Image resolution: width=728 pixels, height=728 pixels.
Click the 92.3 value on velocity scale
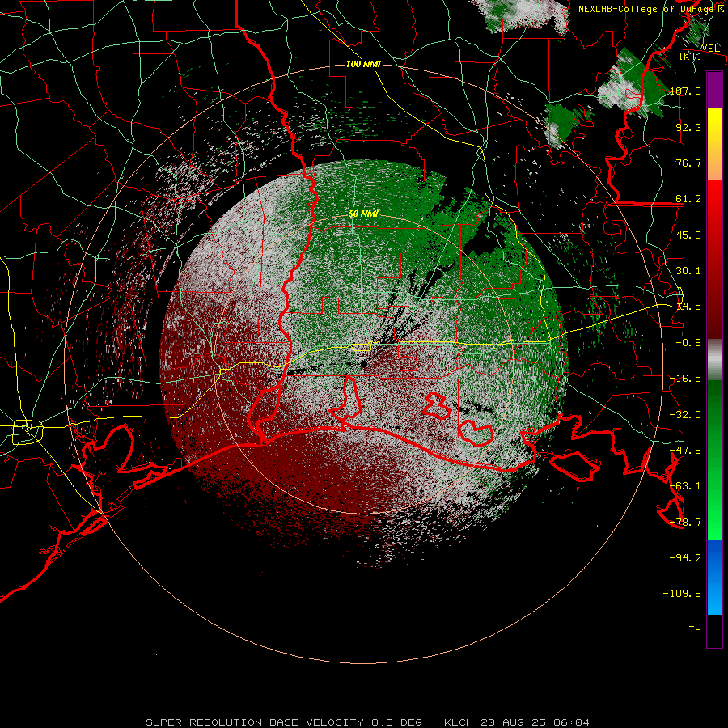point(688,127)
